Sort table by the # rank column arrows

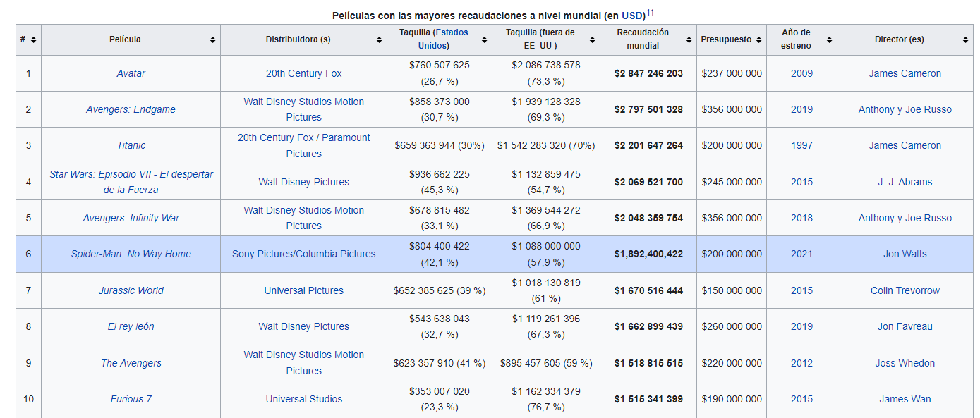(33, 39)
